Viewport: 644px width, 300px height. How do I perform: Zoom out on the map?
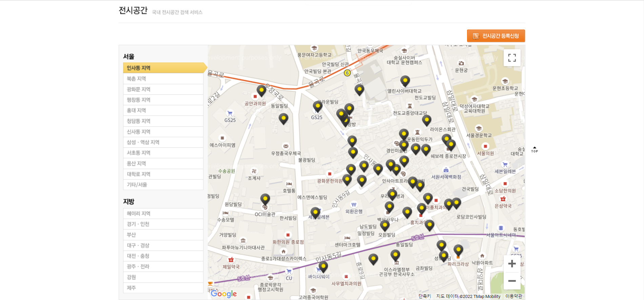[x=512, y=281]
